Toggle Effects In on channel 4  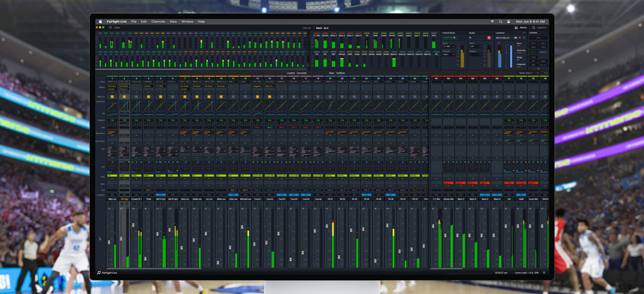click(148, 97)
